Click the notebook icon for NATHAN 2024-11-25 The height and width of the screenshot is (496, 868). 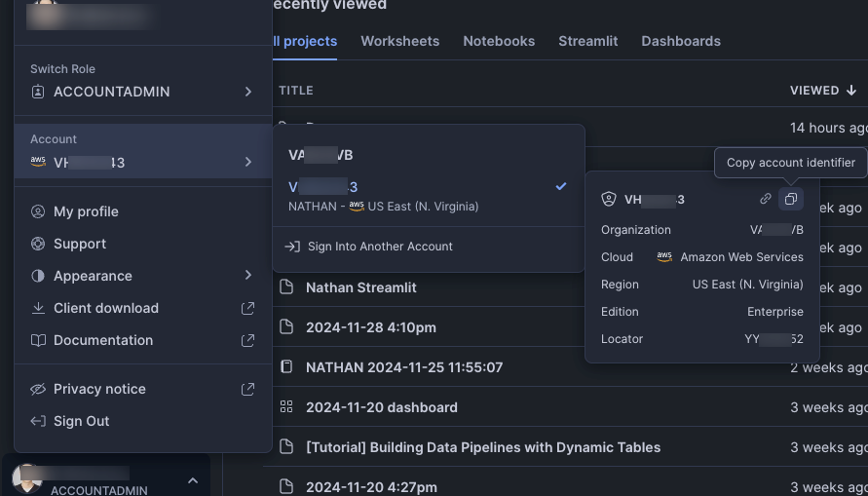[x=286, y=366]
